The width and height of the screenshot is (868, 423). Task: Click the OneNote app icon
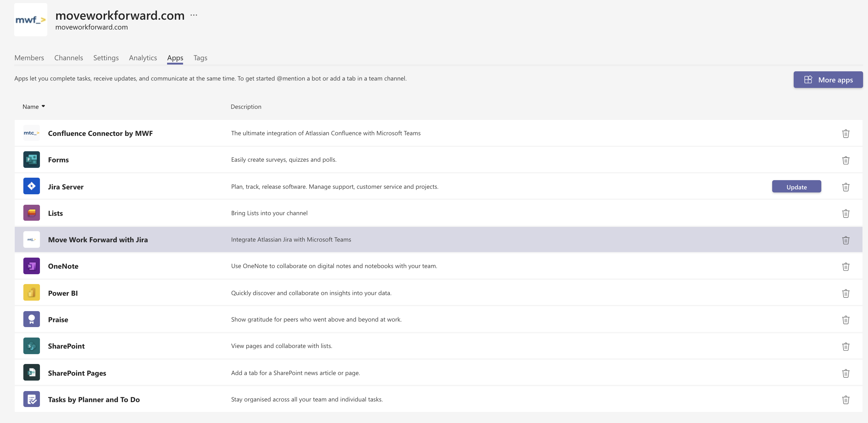click(x=31, y=266)
